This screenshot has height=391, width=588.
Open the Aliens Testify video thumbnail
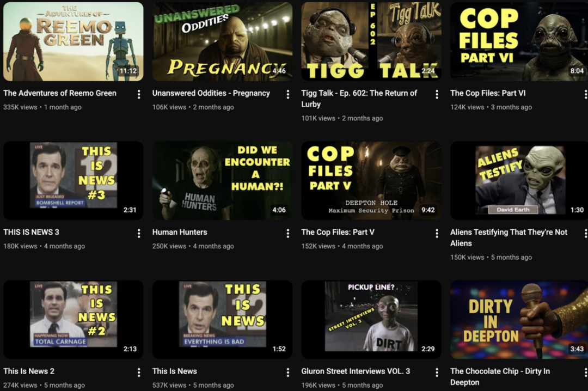[519, 181]
